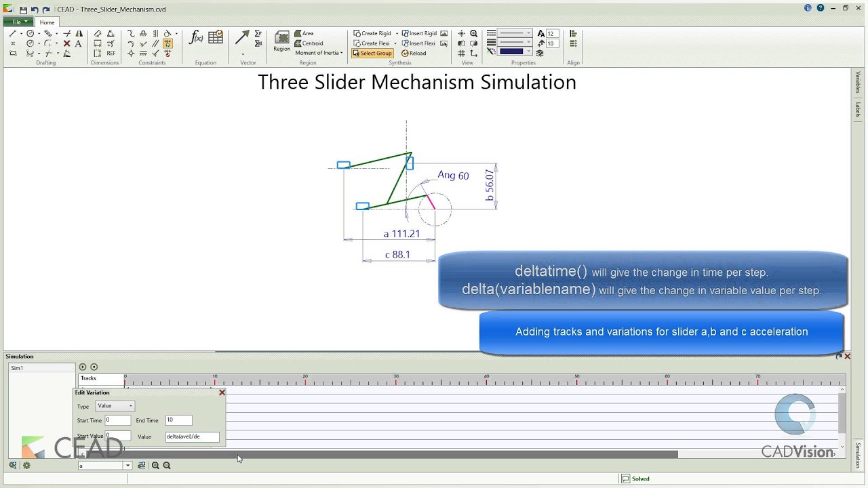Click Insert Rigid button
868x488 pixels.
(x=419, y=33)
